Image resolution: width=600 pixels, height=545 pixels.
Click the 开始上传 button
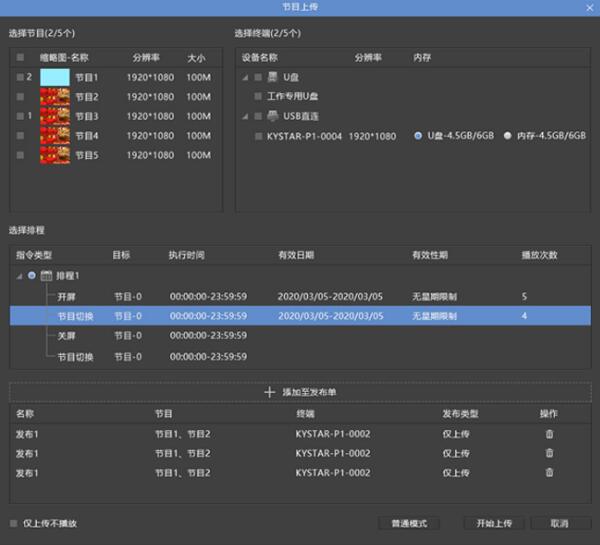coord(494,523)
